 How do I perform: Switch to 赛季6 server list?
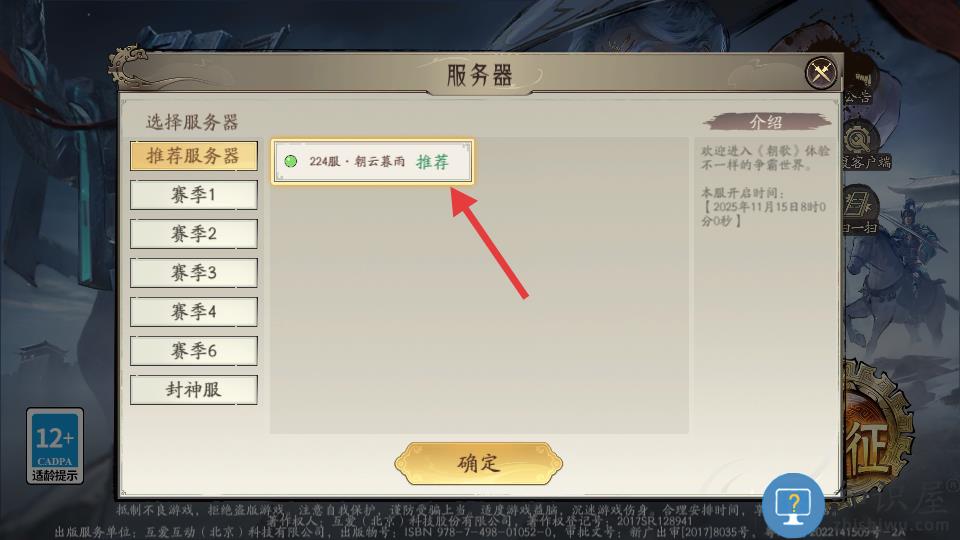click(193, 351)
